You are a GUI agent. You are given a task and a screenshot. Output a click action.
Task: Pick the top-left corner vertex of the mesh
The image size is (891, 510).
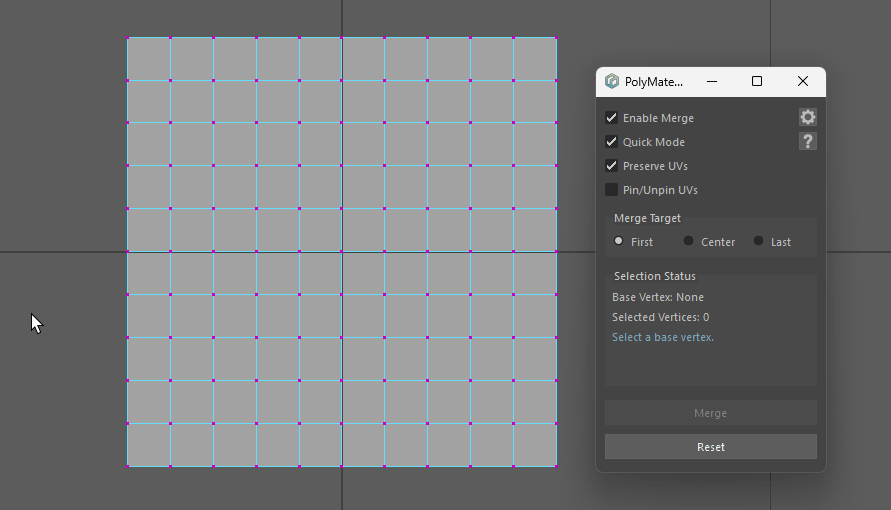(x=128, y=38)
